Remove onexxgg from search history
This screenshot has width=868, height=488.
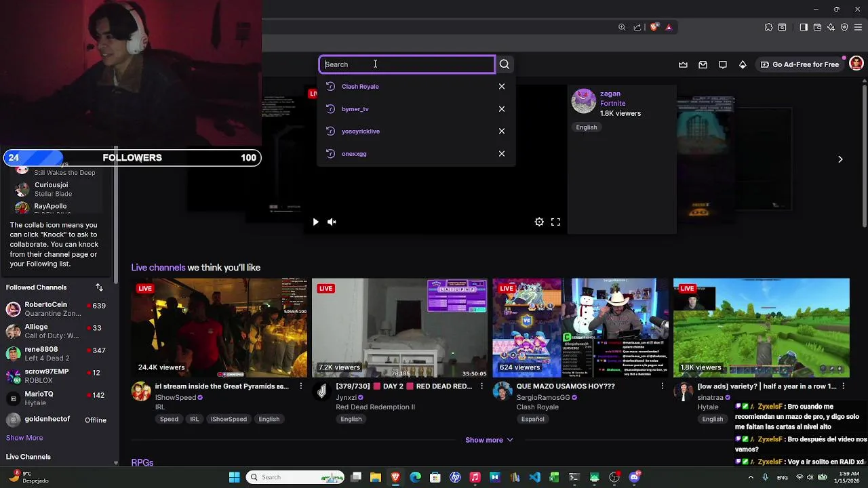pyautogui.click(x=502, y=154)
